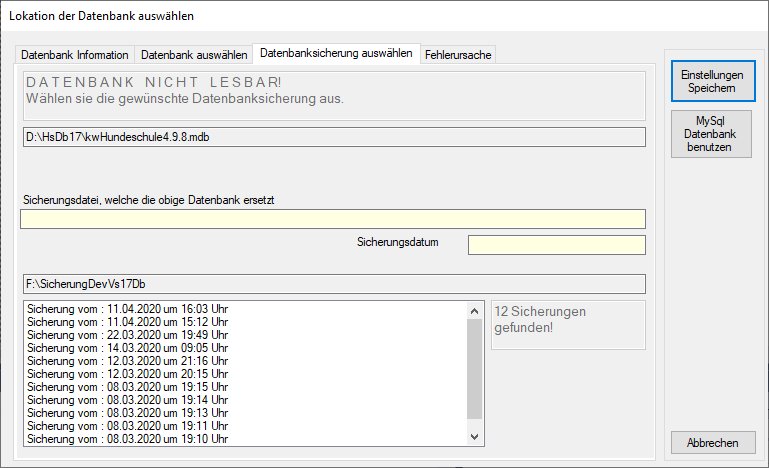Choose the 08.03.2020 19:15 backup entry
Screen dimensions: 769x468
click(x=128, y=387)
